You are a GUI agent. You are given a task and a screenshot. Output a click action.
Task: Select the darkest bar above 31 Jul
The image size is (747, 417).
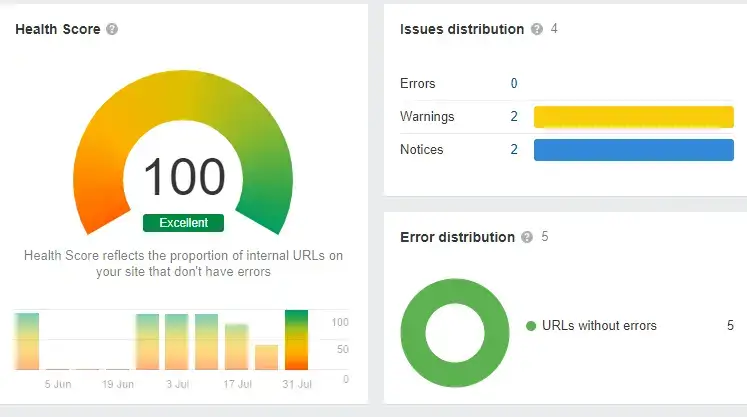pos(296,340)
